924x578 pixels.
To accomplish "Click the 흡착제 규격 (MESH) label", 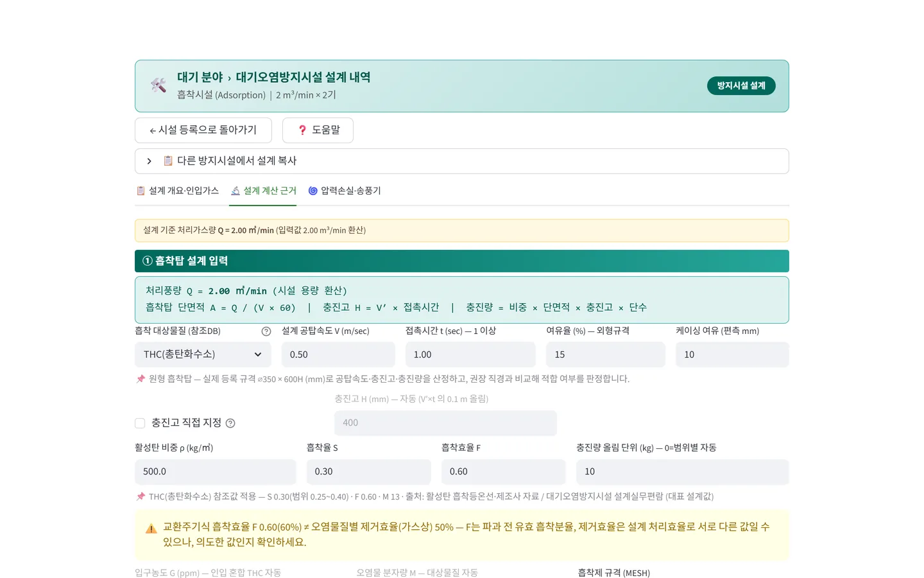I will pyautogui.click(x=614, y=573).
